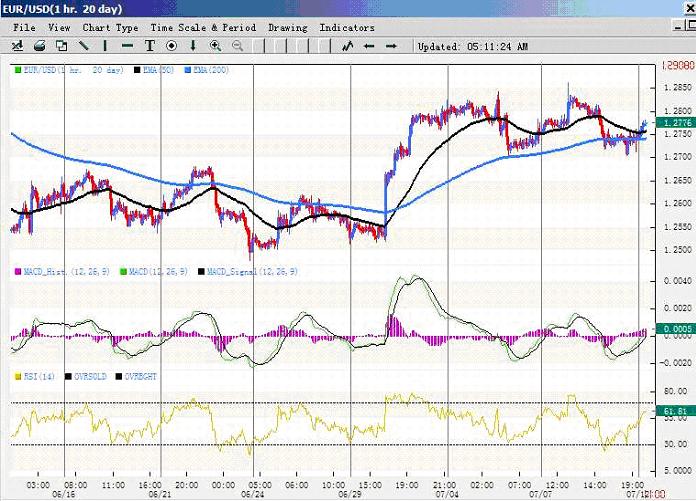The width and height of the screenshot is (696, 501).
Task: Click the green EUR/USD legend swatch
Action: click(17, 69)
